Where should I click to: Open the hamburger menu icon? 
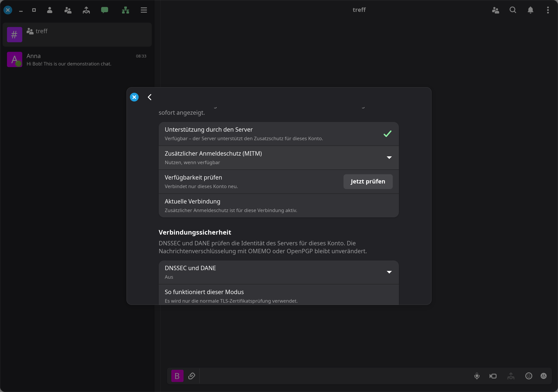144,10
